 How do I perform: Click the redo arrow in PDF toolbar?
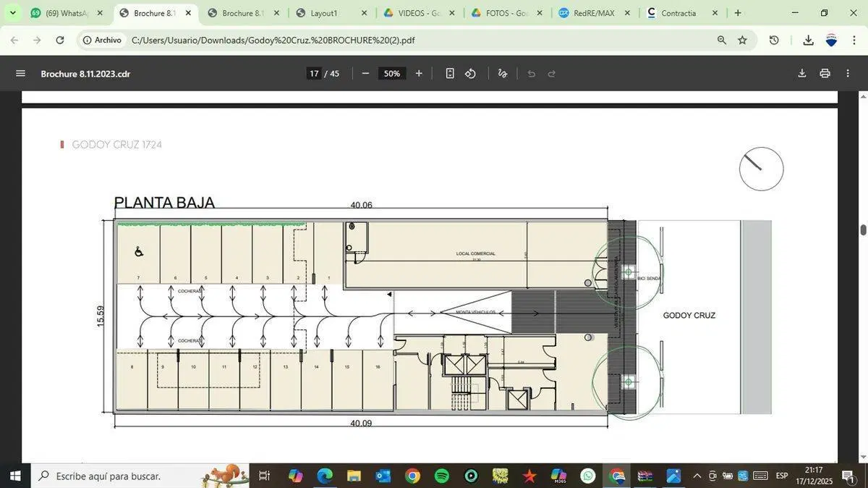point(552,73)
